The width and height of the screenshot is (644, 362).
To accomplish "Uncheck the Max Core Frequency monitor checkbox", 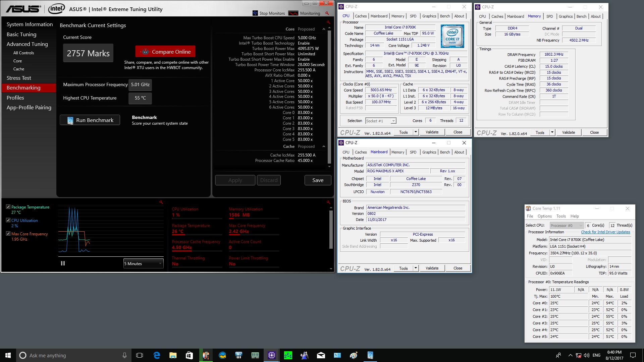I will tap(8, 234).
